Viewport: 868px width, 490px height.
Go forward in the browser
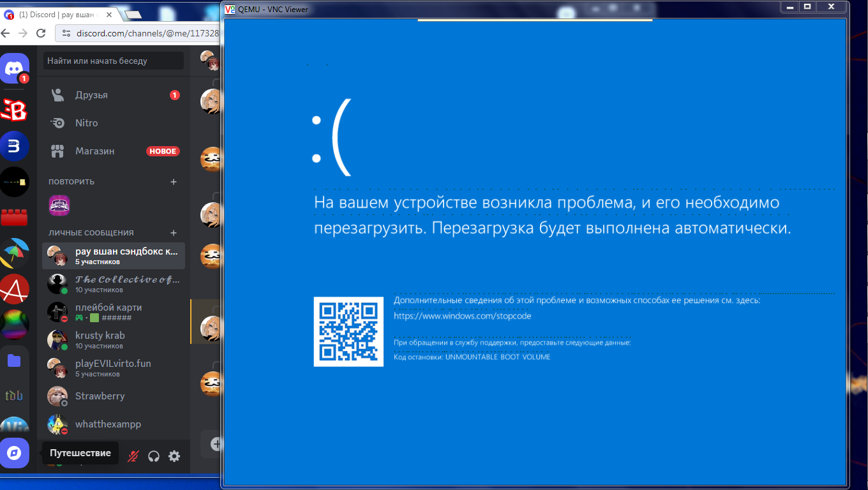click(x=23, y=33)
